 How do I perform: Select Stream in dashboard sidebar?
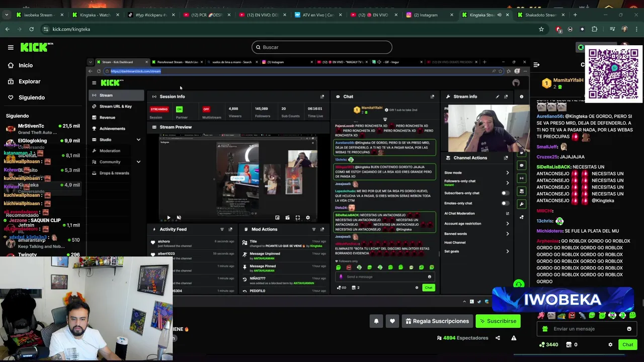(116, 95)
